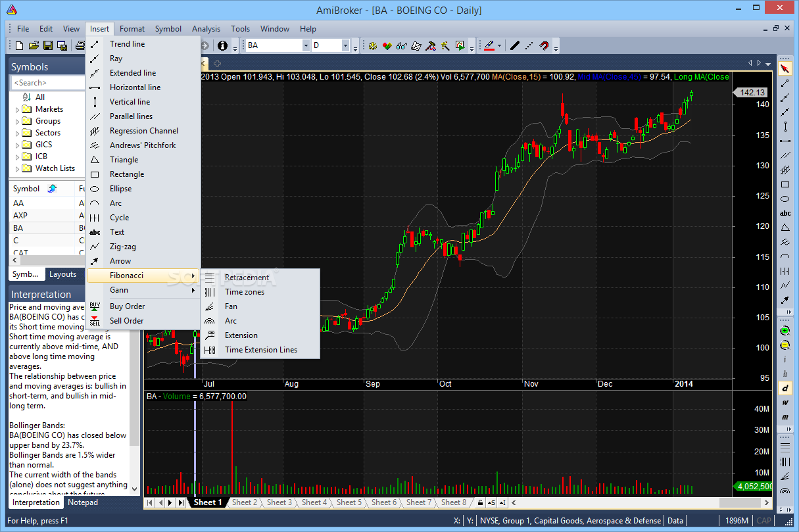Screen dimensions: 799x532
Task: Open the pen color dropdown arrow
Action: pos(500,45)
